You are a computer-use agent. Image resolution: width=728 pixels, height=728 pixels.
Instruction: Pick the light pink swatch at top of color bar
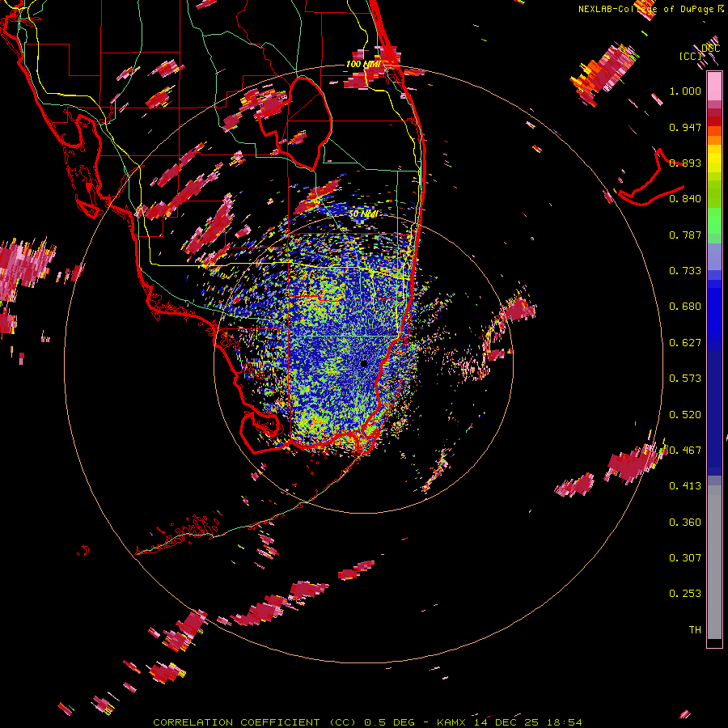pos(714,87)
